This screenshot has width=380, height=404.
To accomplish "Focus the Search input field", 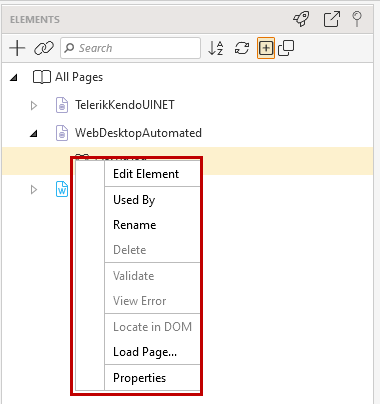I will click(x=131, y=48).
